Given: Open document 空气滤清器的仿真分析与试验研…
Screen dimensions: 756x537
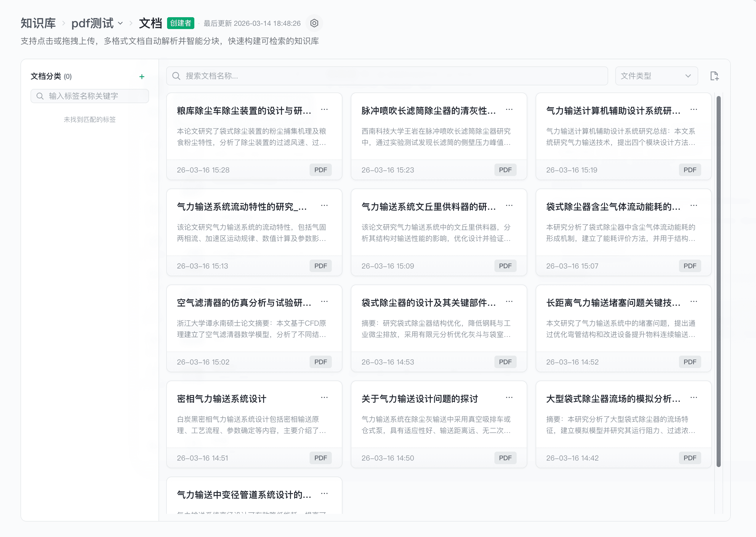Looking at the screenshot, I should [244, 303].
